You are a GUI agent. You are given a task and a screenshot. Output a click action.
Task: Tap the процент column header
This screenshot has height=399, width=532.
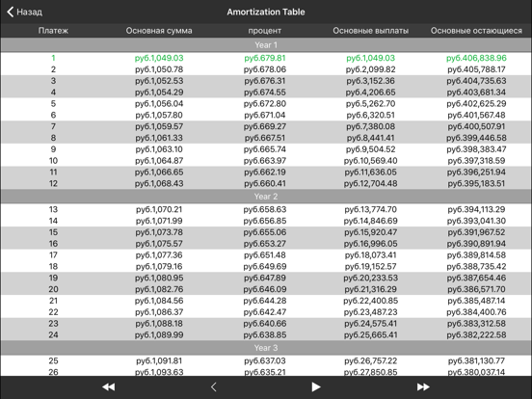point(265,31)
